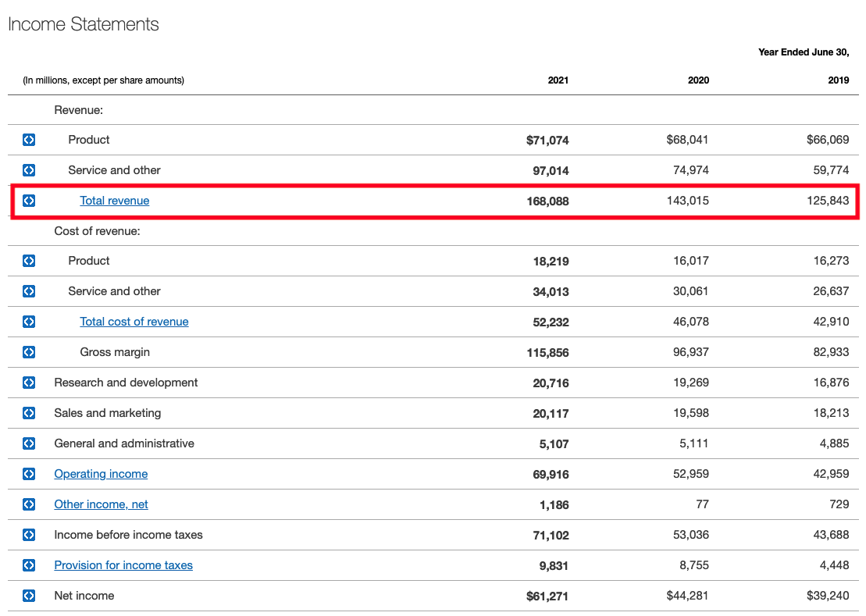Click the icon beside Research and development

click(x=29, y=383)
